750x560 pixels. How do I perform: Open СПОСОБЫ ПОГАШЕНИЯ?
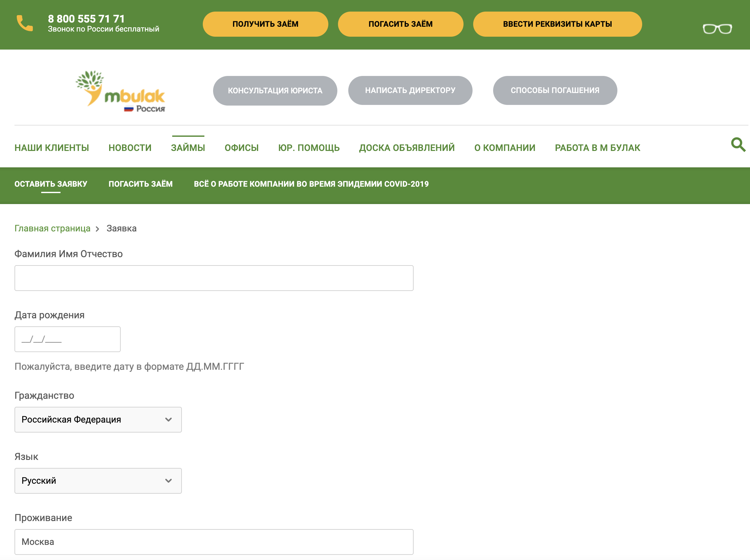click(555, 90)
